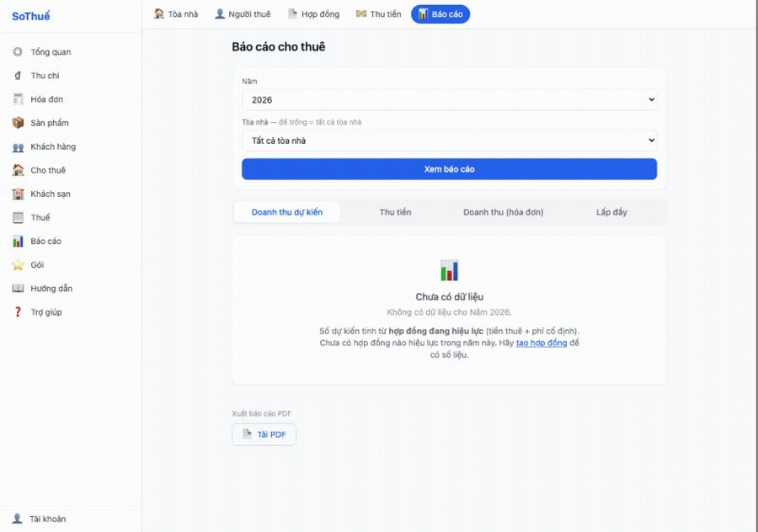
Task: Open Hóa đơn in sidebar
Action: click(x=71, y=99)
